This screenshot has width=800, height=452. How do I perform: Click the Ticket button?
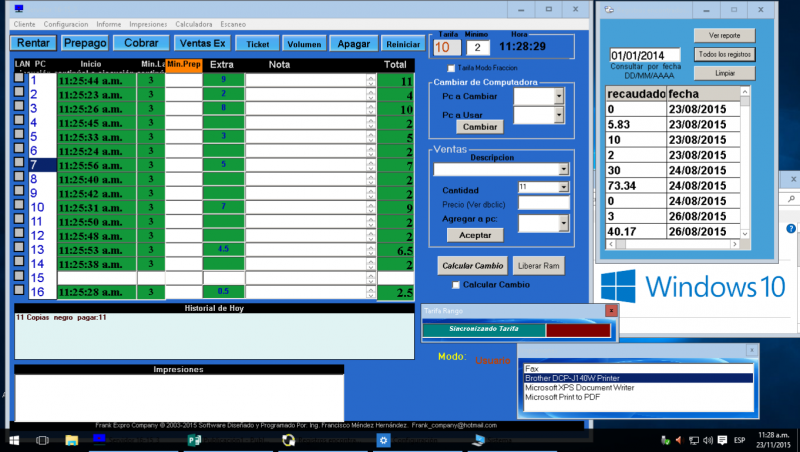coord(258,44)
